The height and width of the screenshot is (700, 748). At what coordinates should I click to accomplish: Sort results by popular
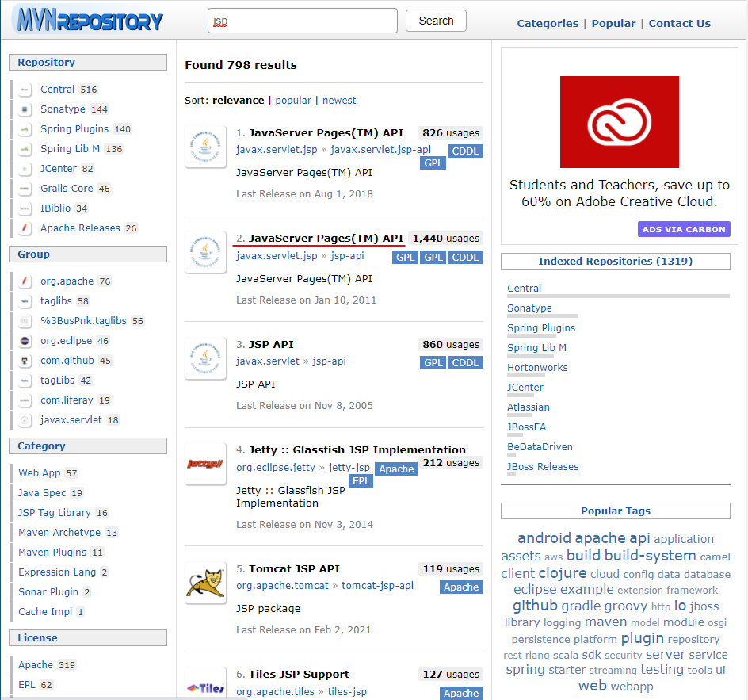tap(293, 100)
